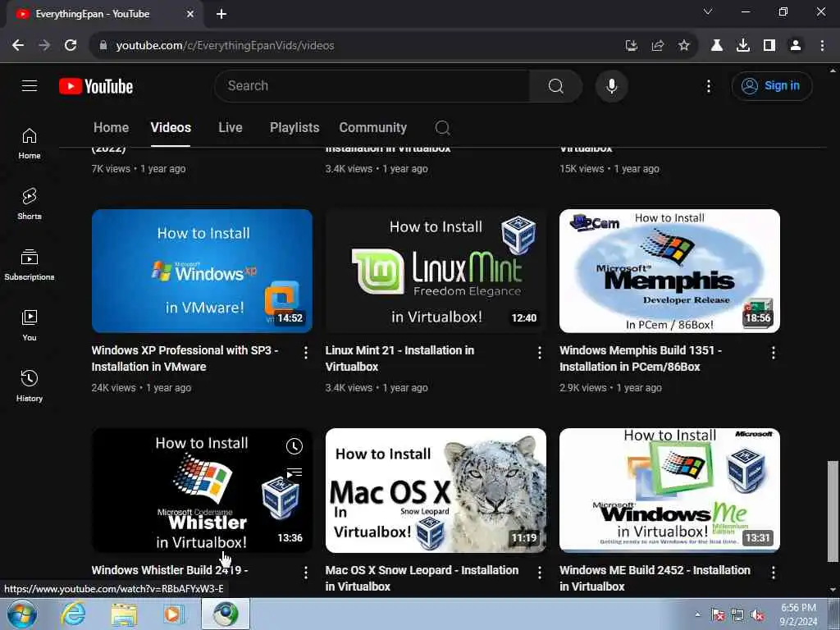This screenshot has height=630, width=840.
Task: Open the Memphis Developer Release thumbnail
Action: pyautogui.click(x=669, y=271)
